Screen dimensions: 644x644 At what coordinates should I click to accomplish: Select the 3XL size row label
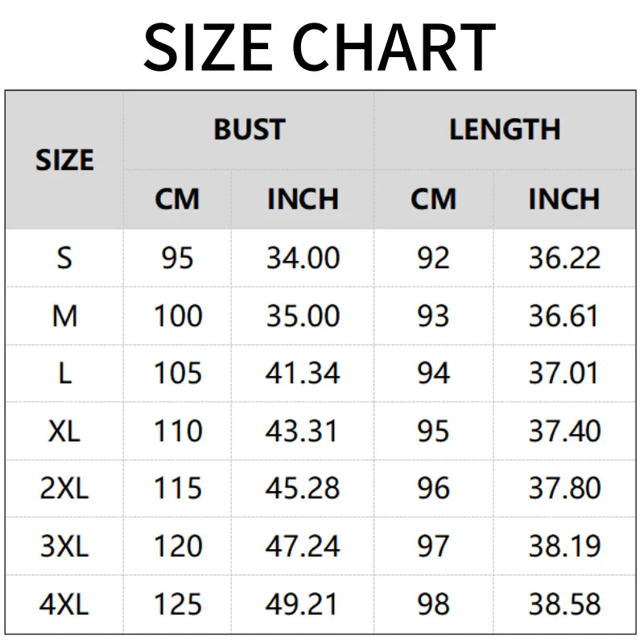pos(64,547)
